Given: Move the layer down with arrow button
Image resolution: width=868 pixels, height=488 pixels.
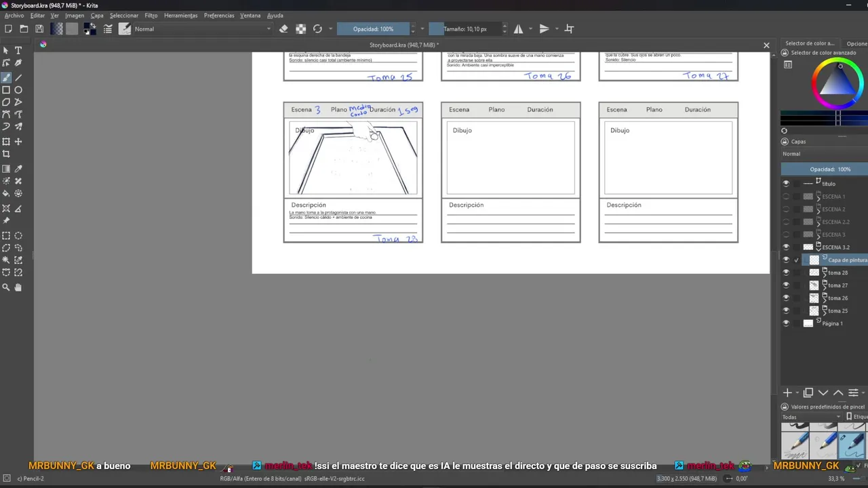Looking at the screenshot, I should [x=823, y=393].
